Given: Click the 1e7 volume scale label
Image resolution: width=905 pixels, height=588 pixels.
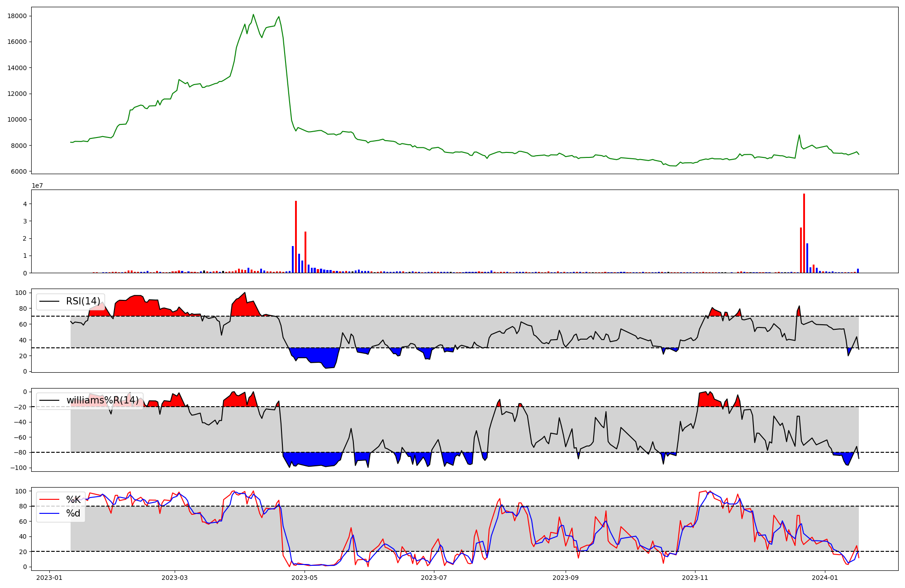Looking at the screenshot, I should click(37, 185).
